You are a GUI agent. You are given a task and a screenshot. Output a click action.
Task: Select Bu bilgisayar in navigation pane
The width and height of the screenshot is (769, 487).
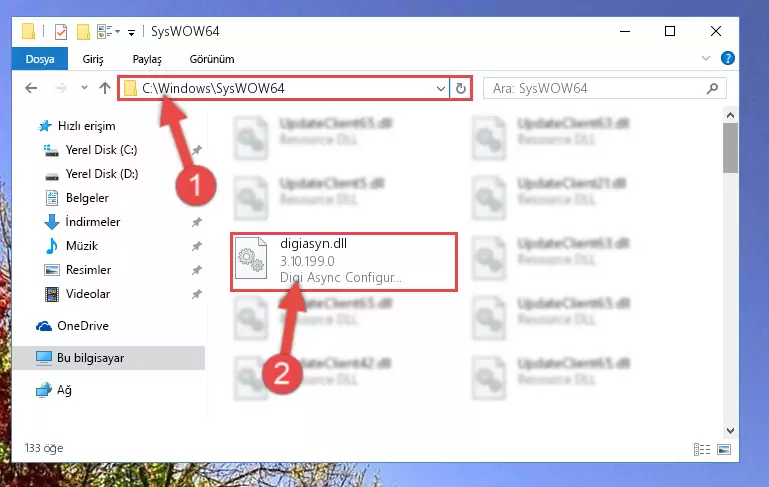click(x=90, y=358)
